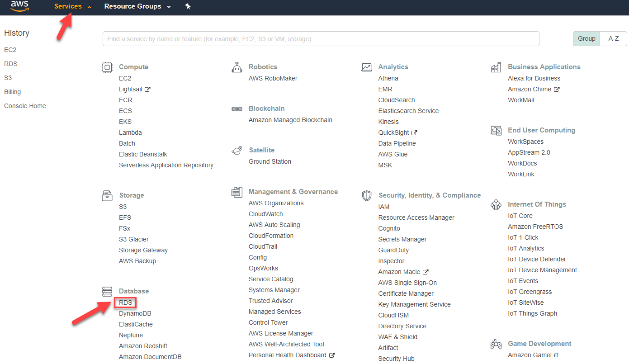629x364 pixels.
Task: Click external link icon beside Personal Health Dashboard
Action: pyautogui.click(x=332, y=355)
